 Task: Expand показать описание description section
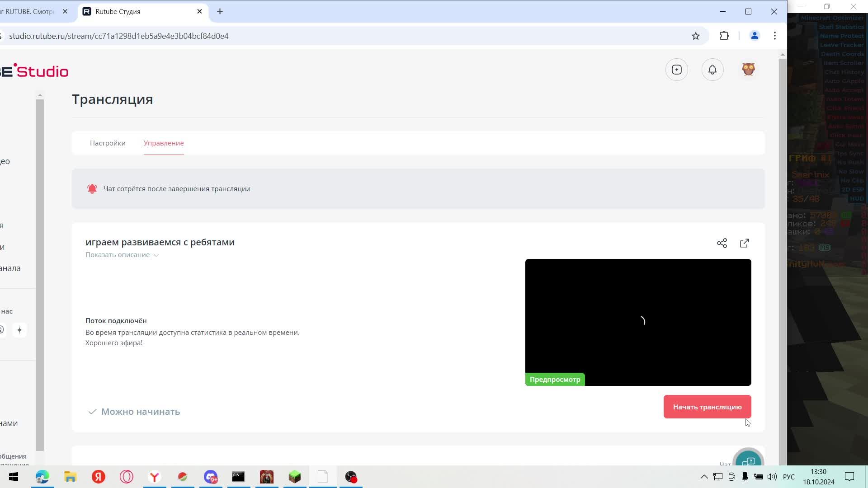[122, 255]
